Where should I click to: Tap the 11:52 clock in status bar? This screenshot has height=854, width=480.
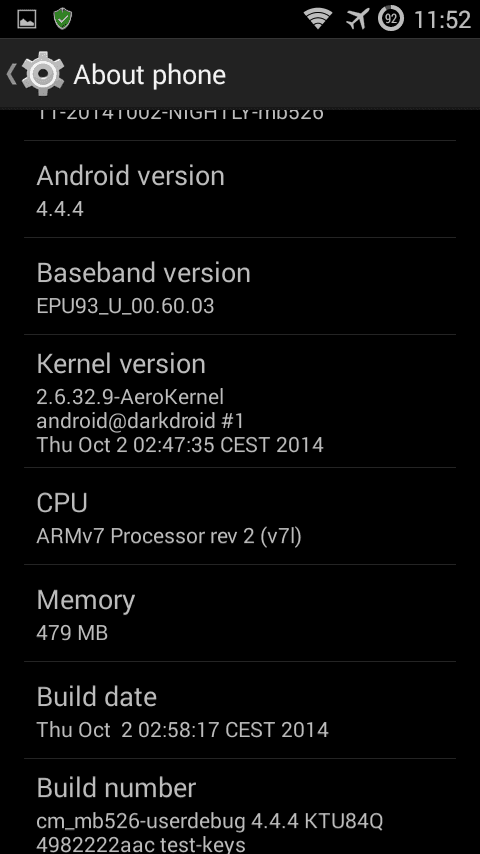point(442,20)
